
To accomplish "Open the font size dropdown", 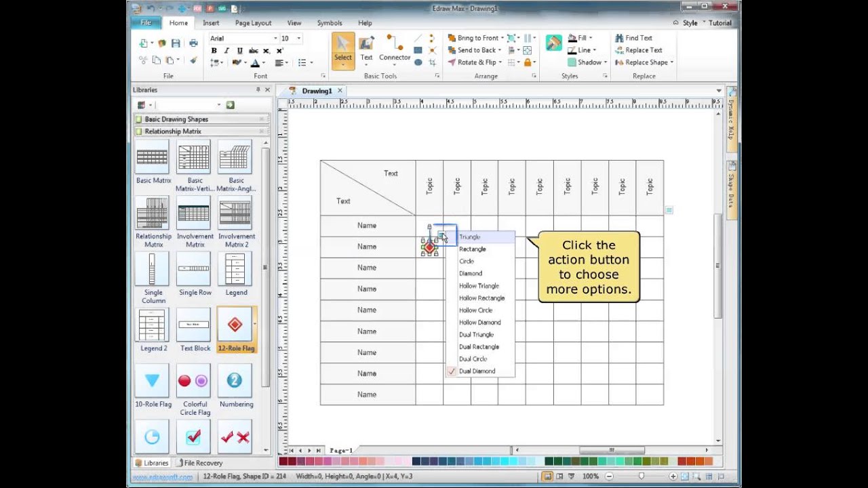I will click(x=298, y=39).
